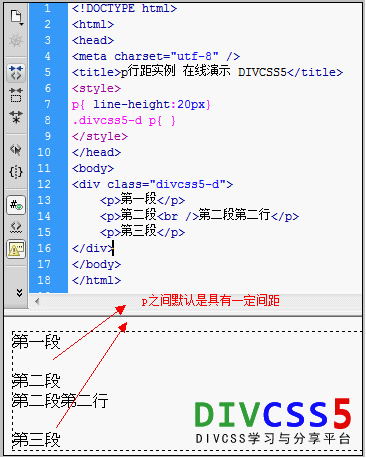Click the Expand All icon
Viewport: 366px width, 458px height.
point(16,117)
